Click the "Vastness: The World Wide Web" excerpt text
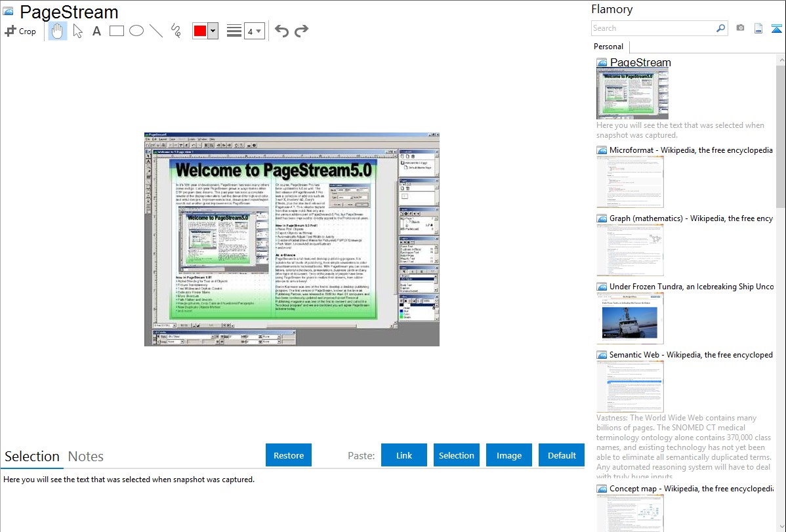Image resolution: width=786 pixels, height=532 pixels. [x=684, y=447]
